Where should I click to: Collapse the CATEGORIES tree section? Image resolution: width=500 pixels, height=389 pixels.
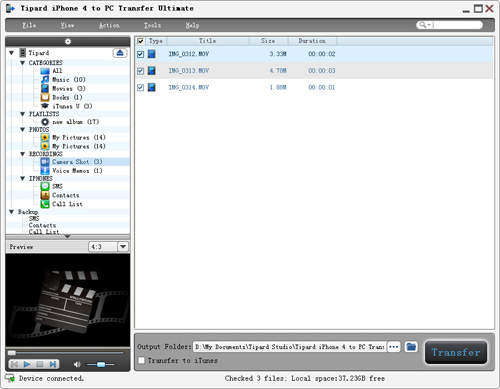tap(22, 63)
